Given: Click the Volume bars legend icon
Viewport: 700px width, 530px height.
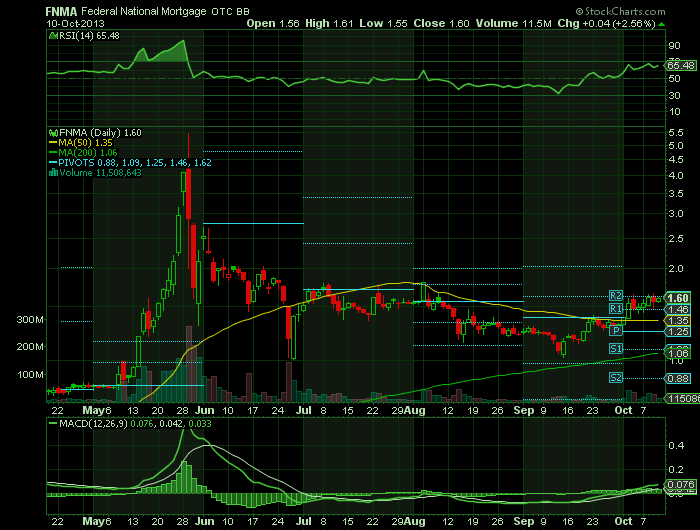Looking at the screenshot, I should [53, 173].
